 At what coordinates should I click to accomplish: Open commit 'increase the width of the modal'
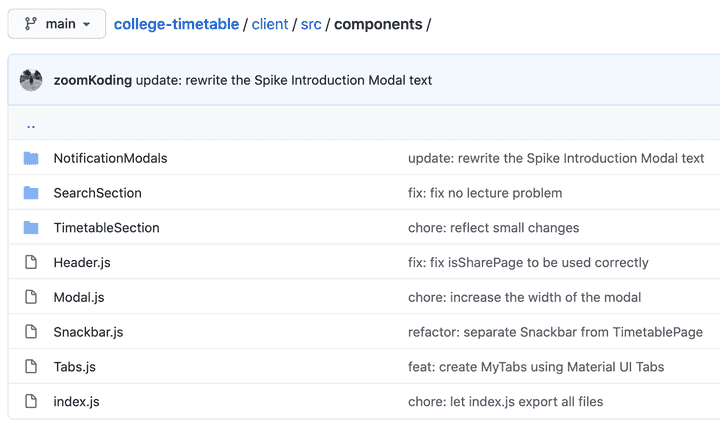tap(524, 297)
